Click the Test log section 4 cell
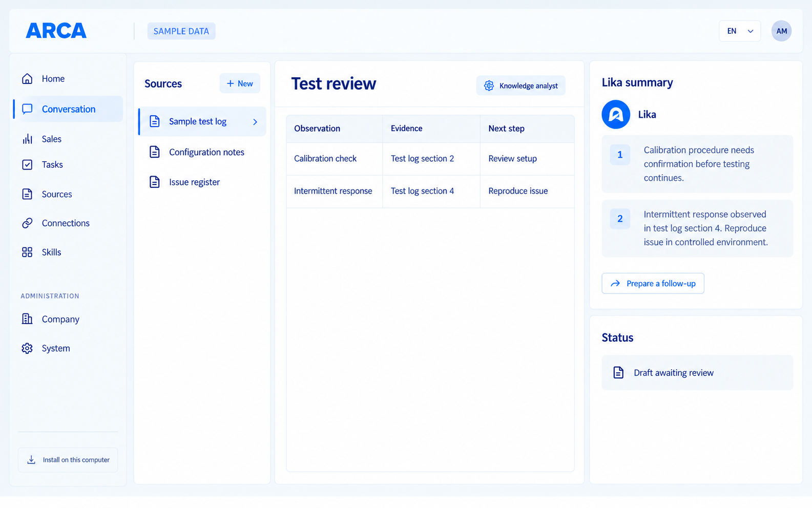The height and width of the screenshot is (508, 812). click(431, 191)
